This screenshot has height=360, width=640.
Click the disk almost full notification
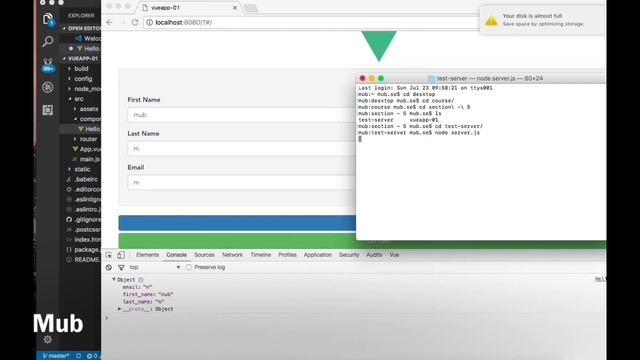tap(542, 20)
